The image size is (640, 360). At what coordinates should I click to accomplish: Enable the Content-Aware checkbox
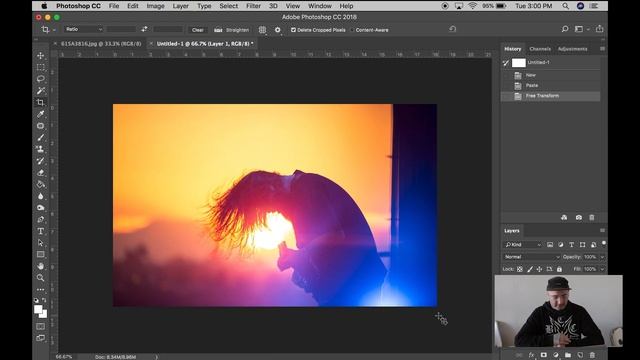coord(352,30)
